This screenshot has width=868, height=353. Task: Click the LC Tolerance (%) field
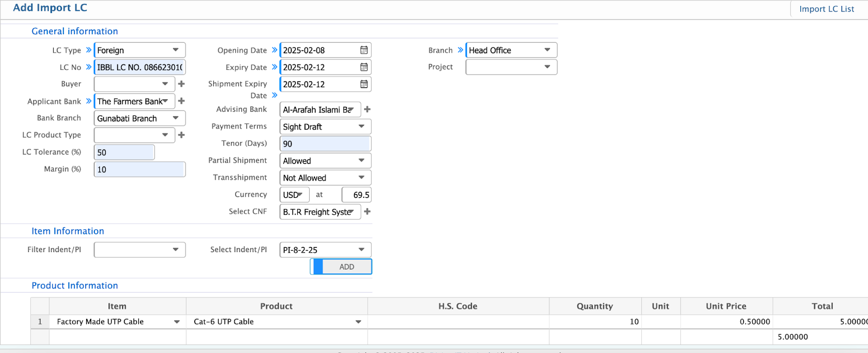pos(124,152)
